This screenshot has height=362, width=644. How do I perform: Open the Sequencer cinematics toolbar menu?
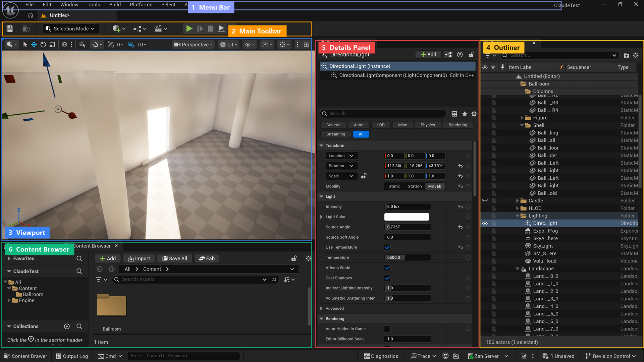[160, 29]
